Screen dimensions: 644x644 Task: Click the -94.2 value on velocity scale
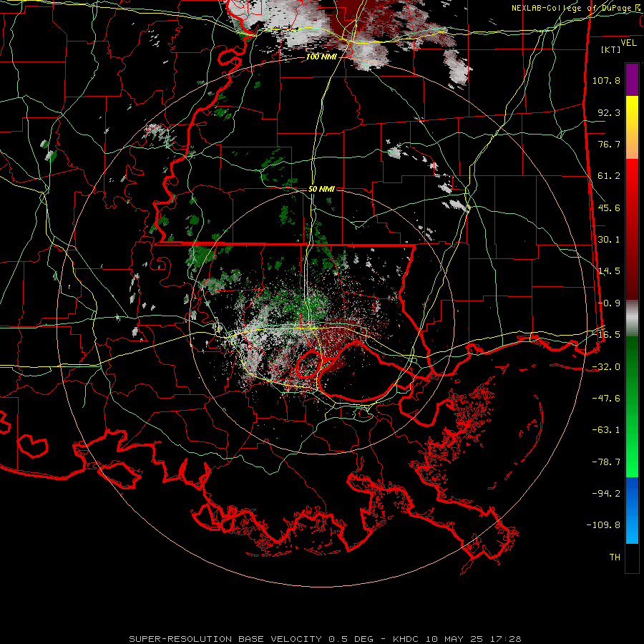tap(606, 494)
